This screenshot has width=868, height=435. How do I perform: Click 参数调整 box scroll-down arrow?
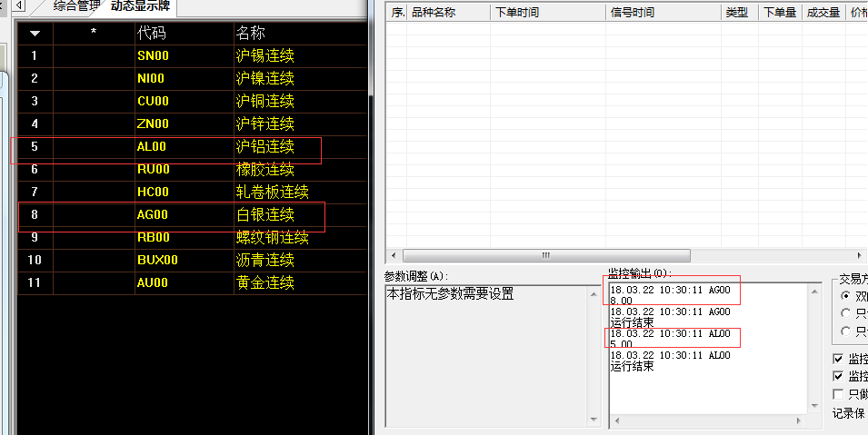point(594,419)
